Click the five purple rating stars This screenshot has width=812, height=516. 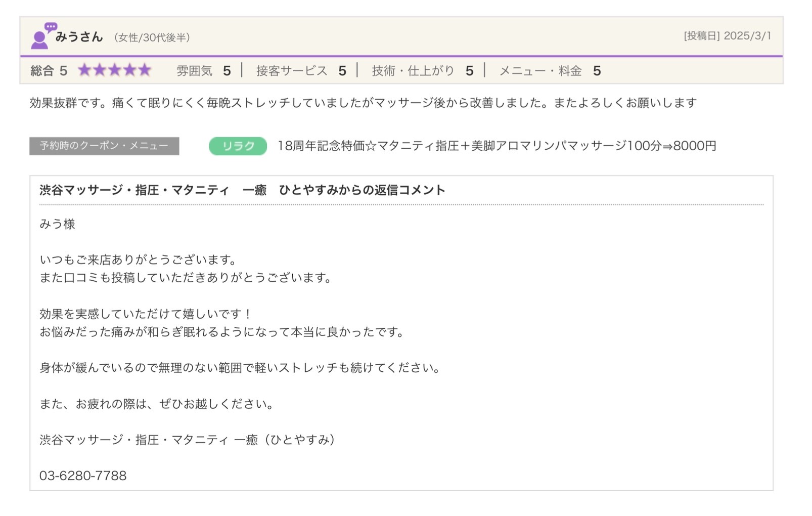[115, 70]
